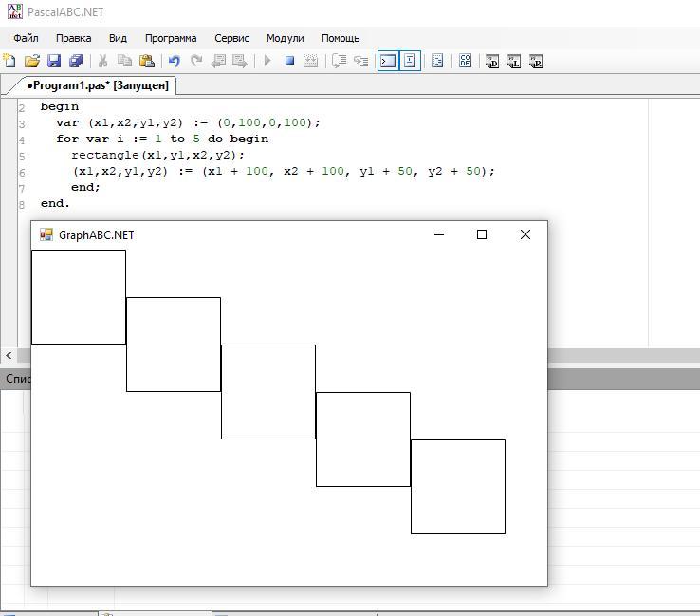Maximize the GraphABC.NET window
700x616 pixels.
tap(482, 234)
